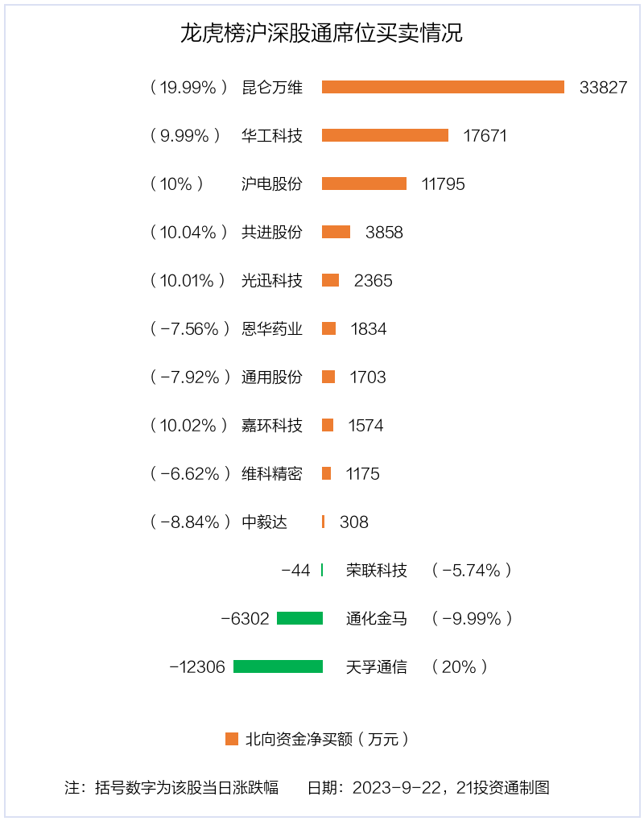This screenshot has height=821, width=644.
Task: Click the 中毅达 thin orange bar
Action: point(323,522)
